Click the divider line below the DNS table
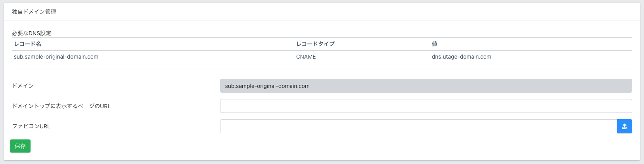Viewport: 644px width, 164px height. pyautogui.click(x=322, y=69)
